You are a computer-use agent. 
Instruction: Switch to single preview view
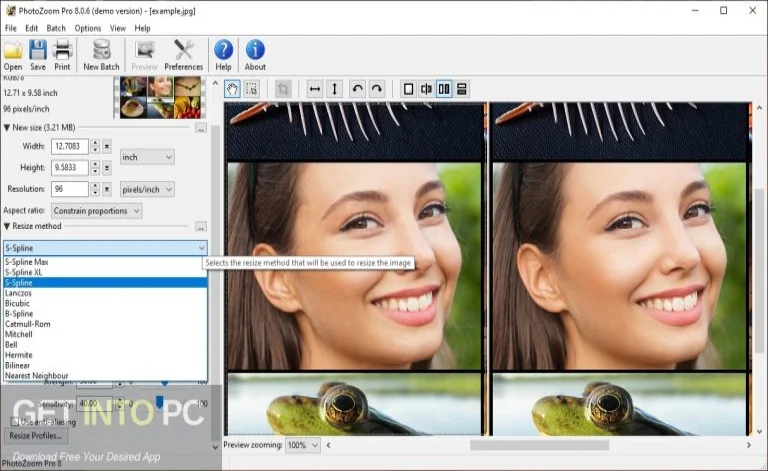click(408, 89)
